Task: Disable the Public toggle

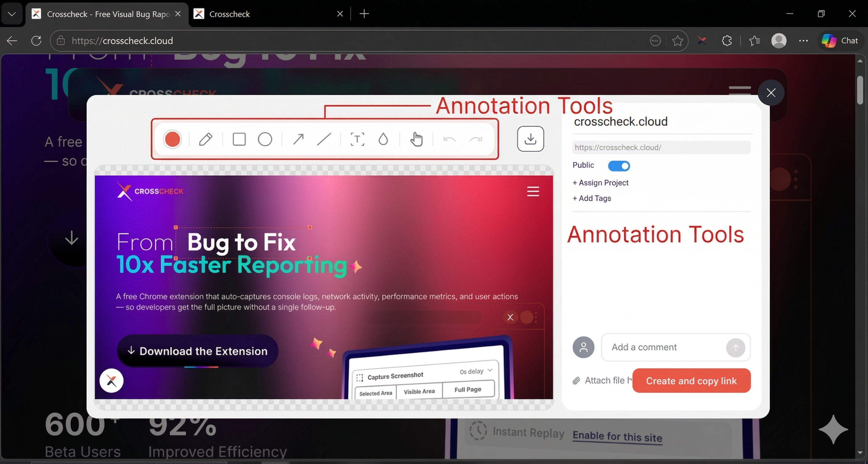Action: tap(618, 166)
